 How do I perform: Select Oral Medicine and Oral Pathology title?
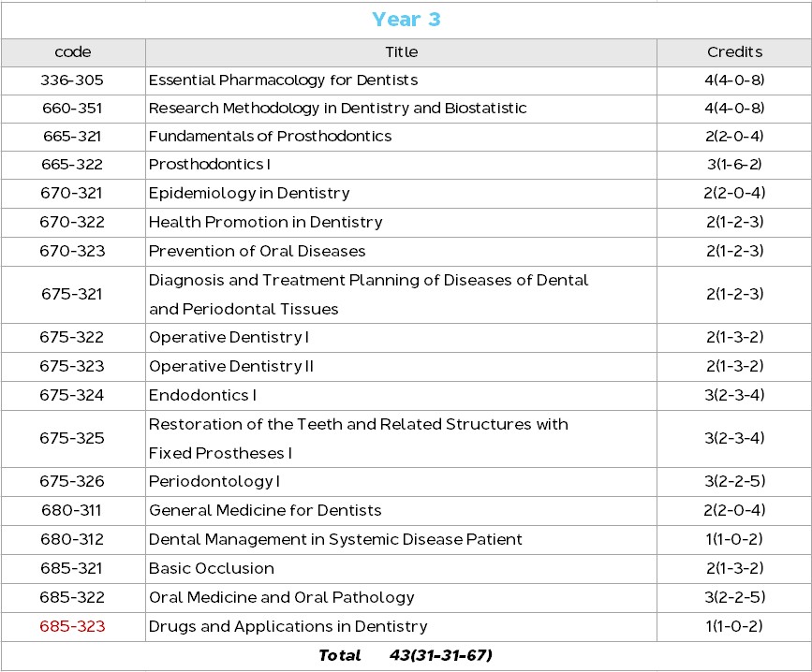[281, 598]
